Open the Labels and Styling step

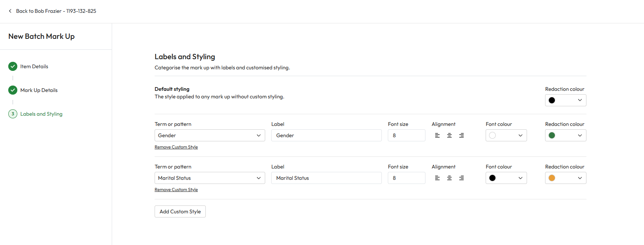click(x=41, y=114)
